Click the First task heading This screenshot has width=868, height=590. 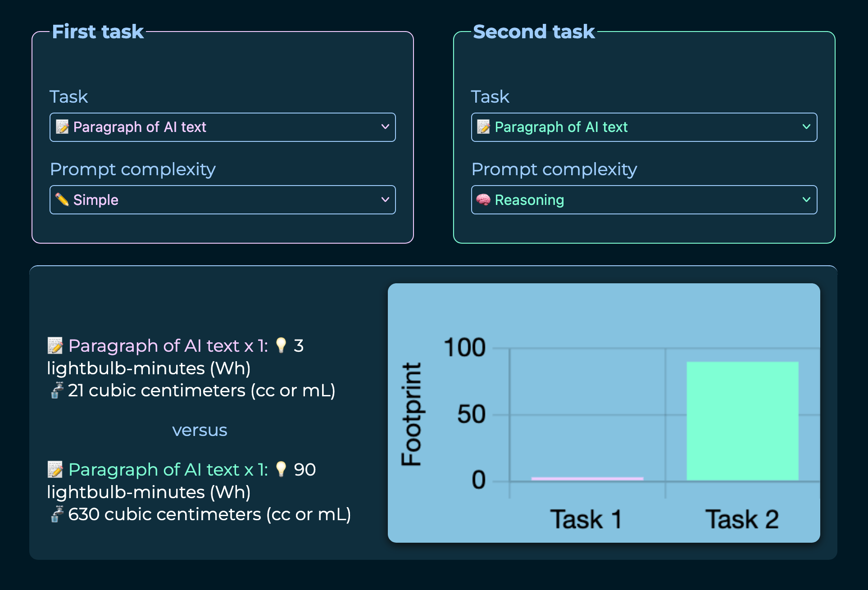[98, 32]
